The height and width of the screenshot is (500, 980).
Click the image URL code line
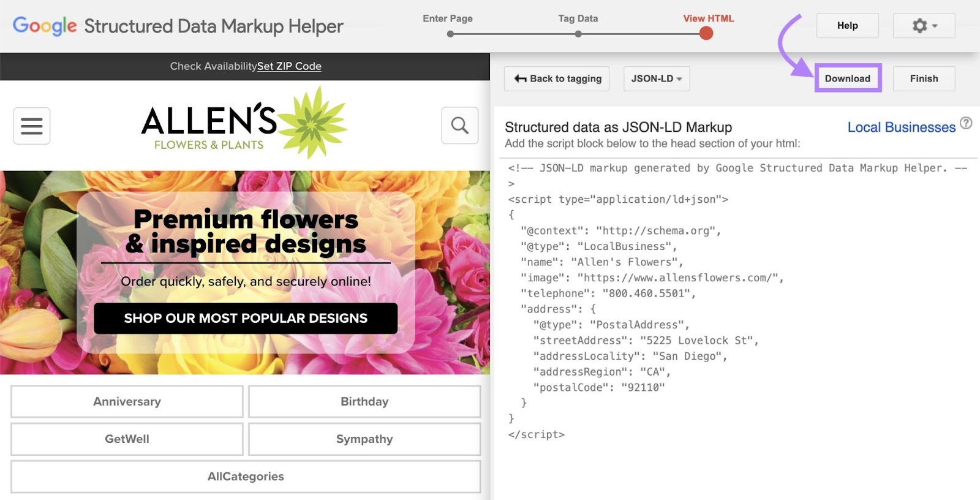(652, 278)
